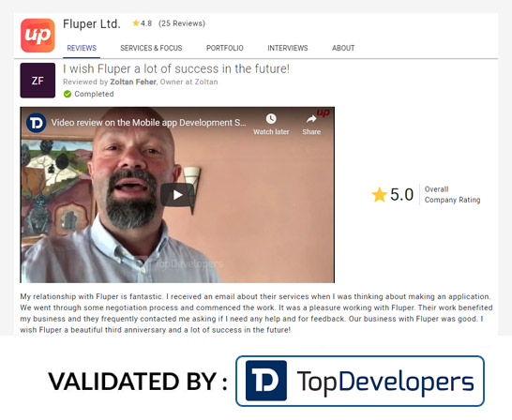Open the (25 Reviews) link
The height and width of the screenshot is (420, 512).
click(182, 23)
